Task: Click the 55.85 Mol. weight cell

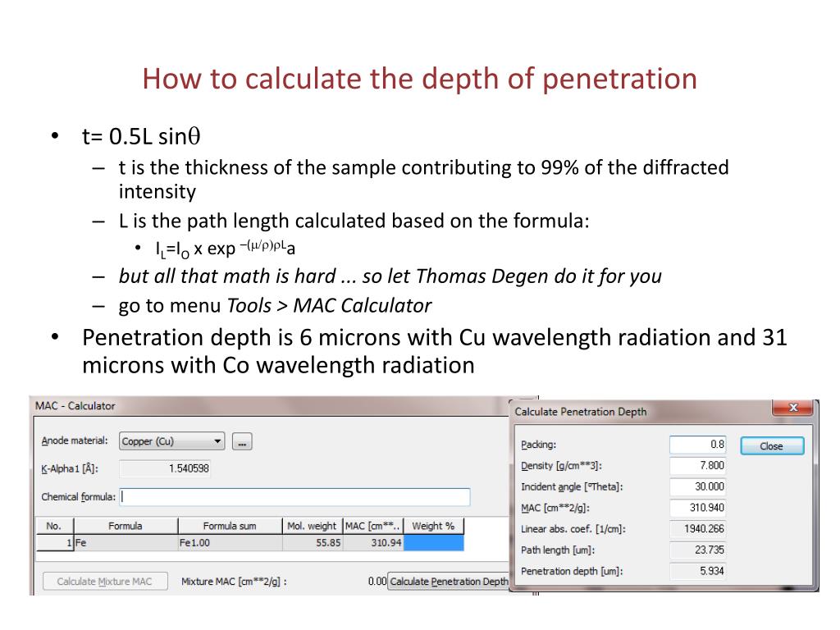Action: [x=313, y=543]
